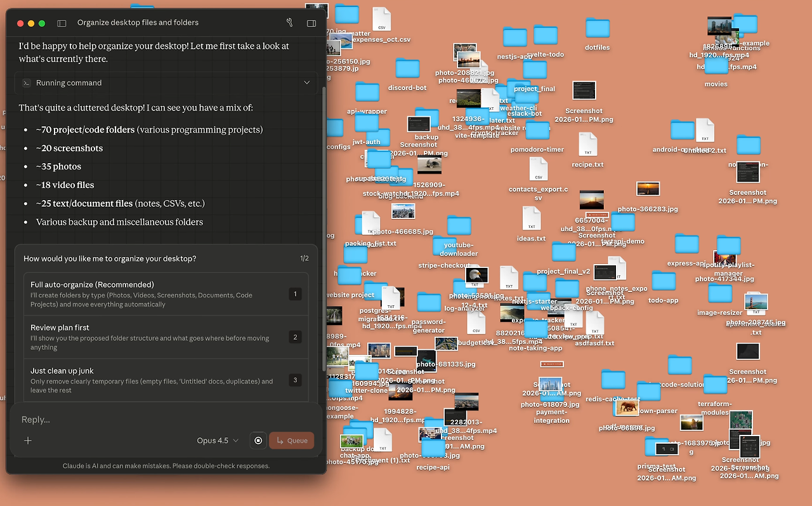
Task: Select the express-api folder
Action: [x=686, y=244]
